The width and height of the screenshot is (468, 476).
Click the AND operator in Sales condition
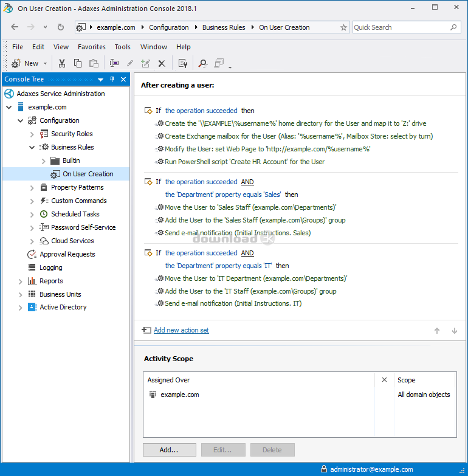(247, 182)
